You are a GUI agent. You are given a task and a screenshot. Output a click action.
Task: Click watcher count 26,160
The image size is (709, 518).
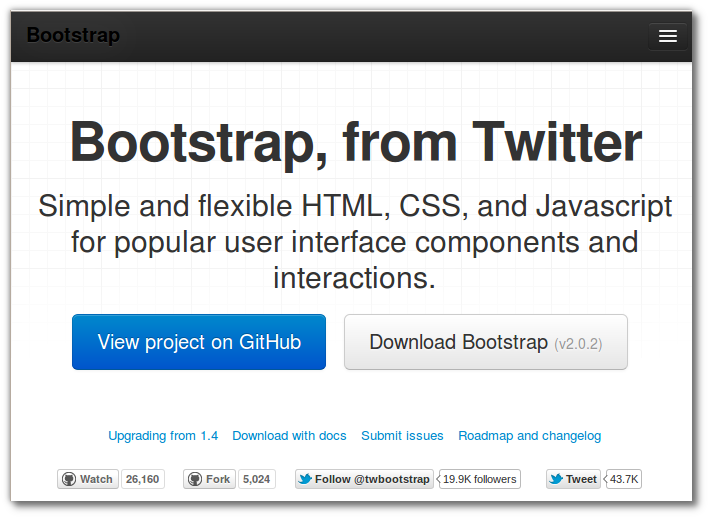pyautogui.click(x=142, y=479)
